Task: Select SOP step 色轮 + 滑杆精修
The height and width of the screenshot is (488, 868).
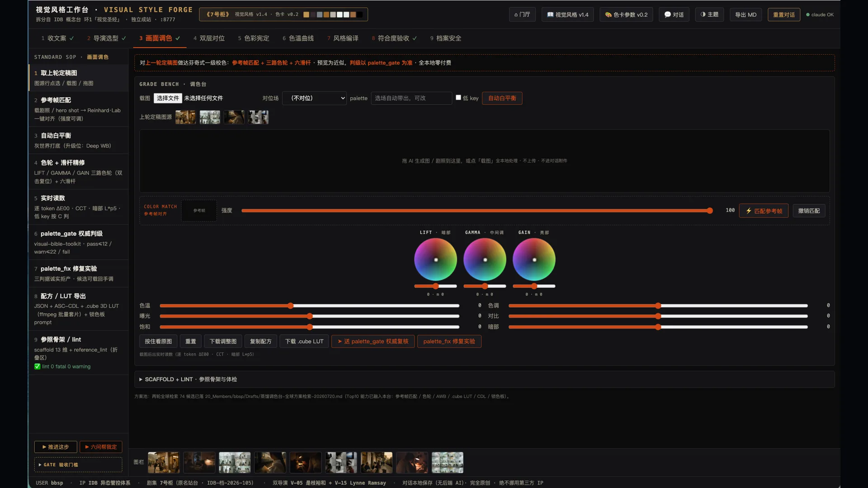Action: [79, 171]
